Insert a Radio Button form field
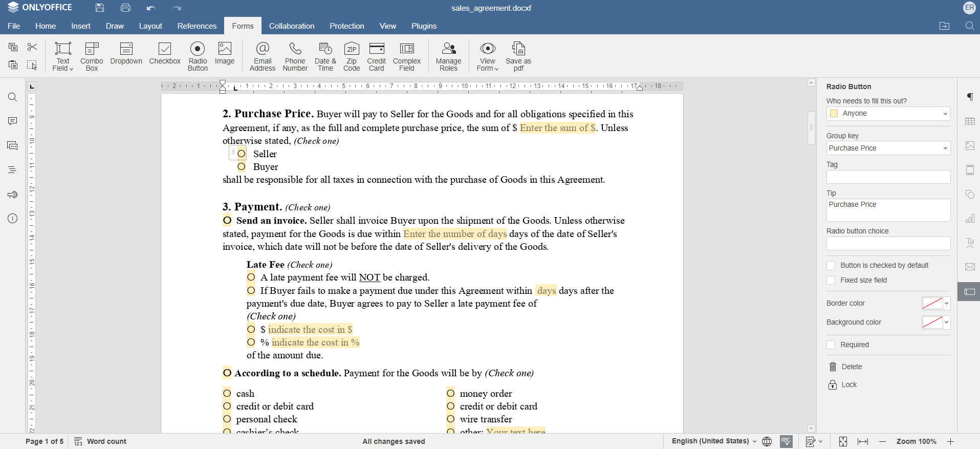The image size is (980, 449). [x=198, y=56]
